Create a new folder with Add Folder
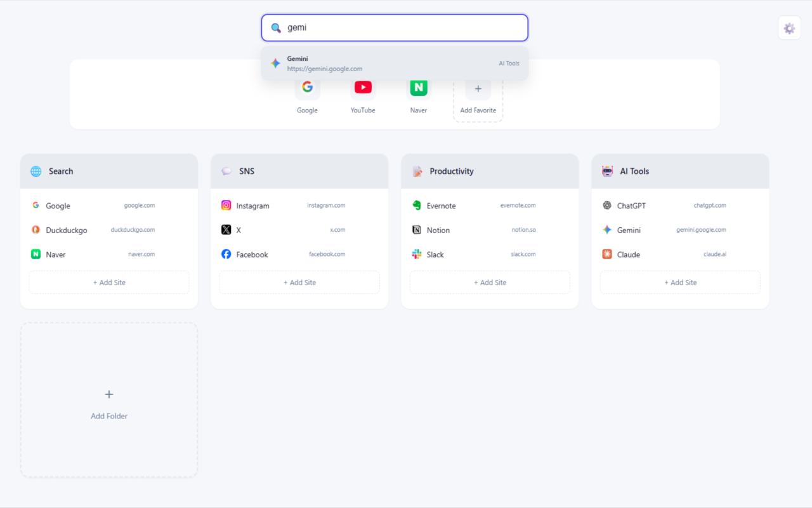The image size is (812, 508). click(x=109, y=400)
